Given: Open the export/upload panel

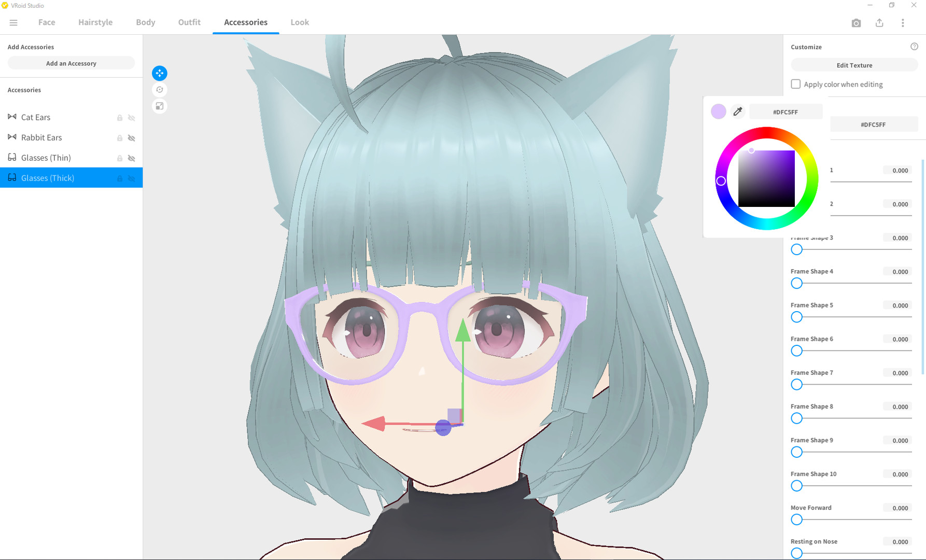Looking at the screenshot, I should pyautogui.click(x=879, y=23).
